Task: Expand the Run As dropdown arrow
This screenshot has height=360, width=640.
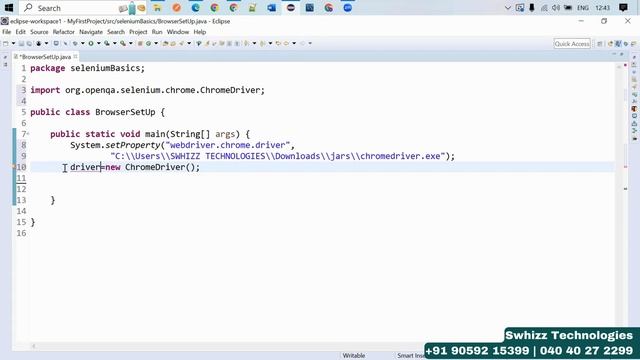Action: [x=98, y=43]
